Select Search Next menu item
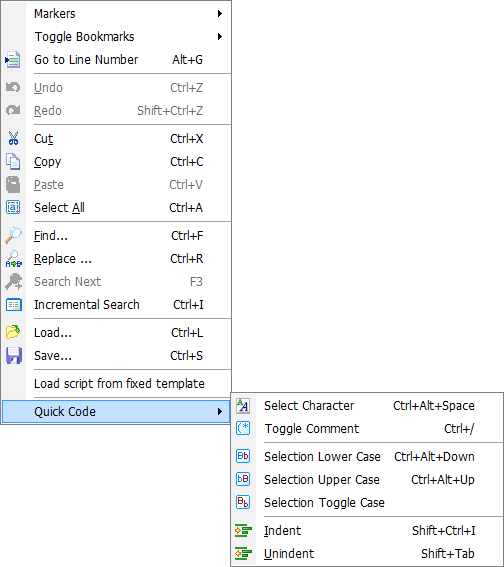The image size is (504, 567). coord(116,282)
